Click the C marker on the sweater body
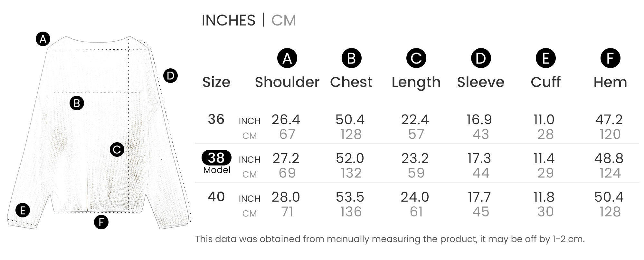 click(x=117, y=149)
